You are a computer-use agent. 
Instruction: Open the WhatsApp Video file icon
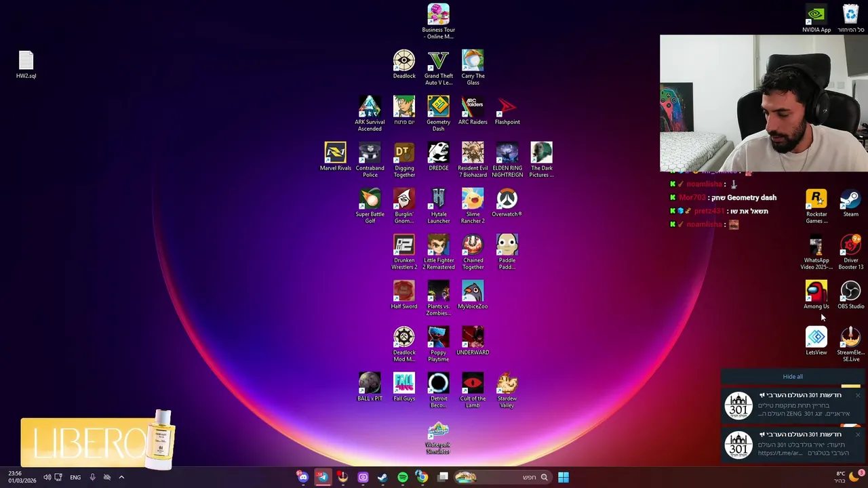(816, 251)
